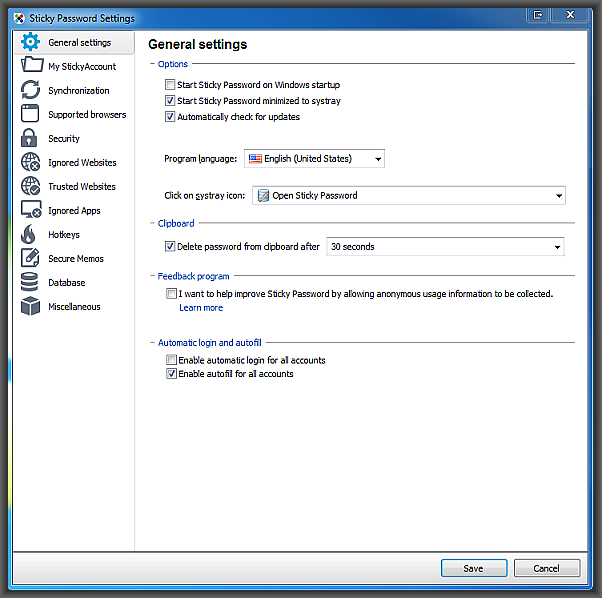Click the Ignored Websites globe icon
The height and width of the screenshot is (598, 602).
[30, 162]
